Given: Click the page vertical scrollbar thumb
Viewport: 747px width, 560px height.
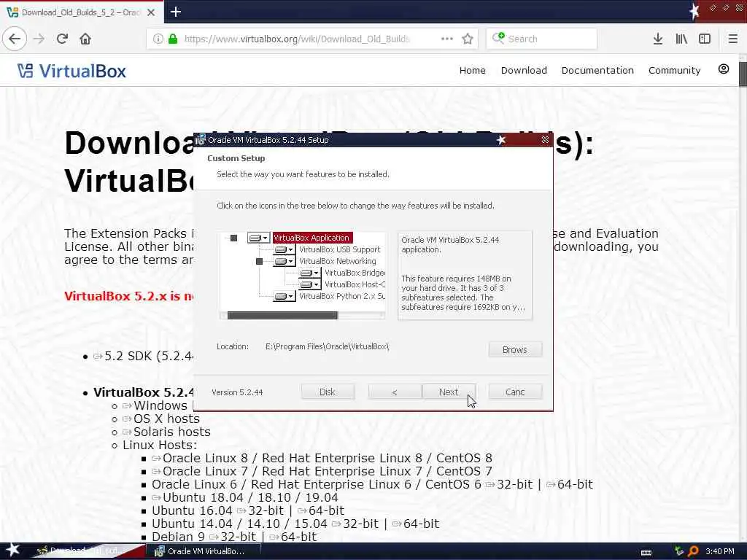Looking at the screenshot, I should [x=743, y=74].
